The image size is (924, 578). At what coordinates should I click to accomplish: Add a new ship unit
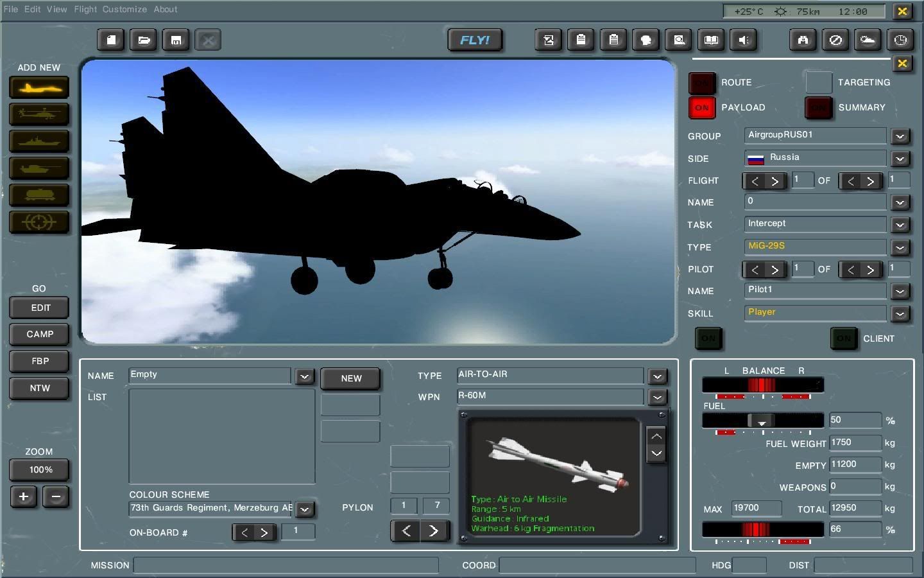[39, 141]
